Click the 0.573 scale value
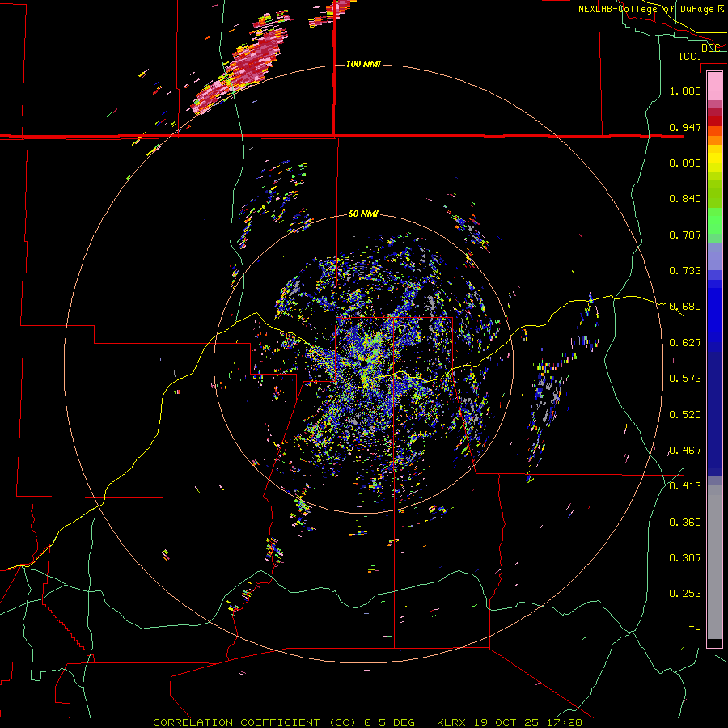The width and height of the screenshot is (728, 728). point(685,379)
